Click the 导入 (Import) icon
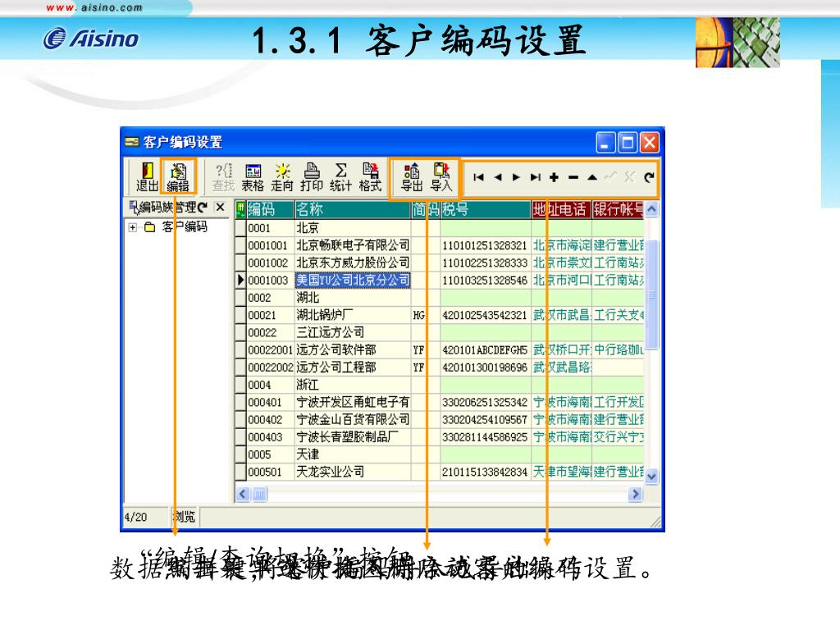 click(x=441, y=177)
